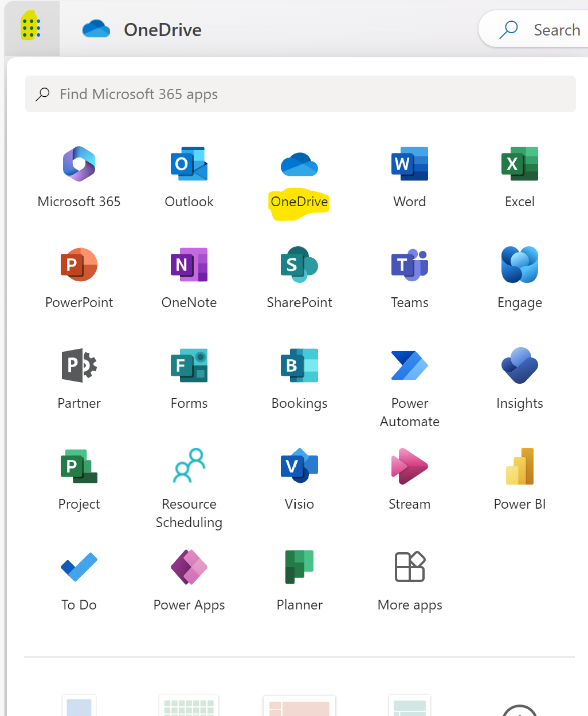Launch the Power Apps app icon
The width and height of the screenshot is (588, 716).
(x=189, y=567)
